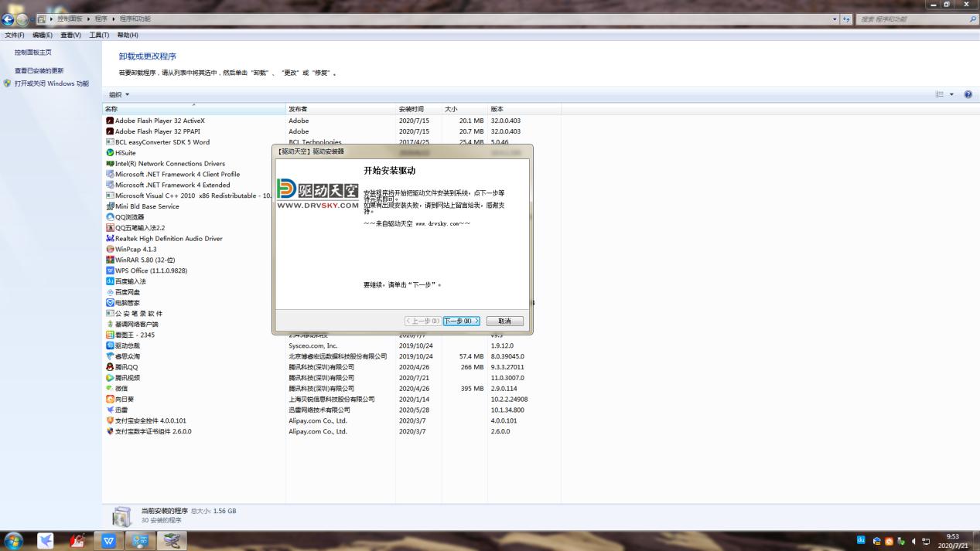The image size is (980, 551).
Task: Click 下一步 in the driver installer
Action: pos(462,321)
